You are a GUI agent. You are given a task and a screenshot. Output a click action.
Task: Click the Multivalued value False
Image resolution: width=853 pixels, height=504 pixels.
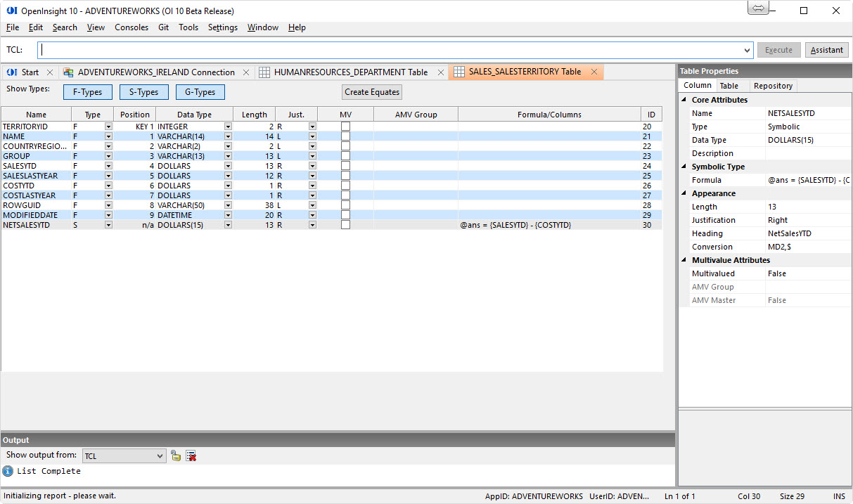(x=808, y=273)
